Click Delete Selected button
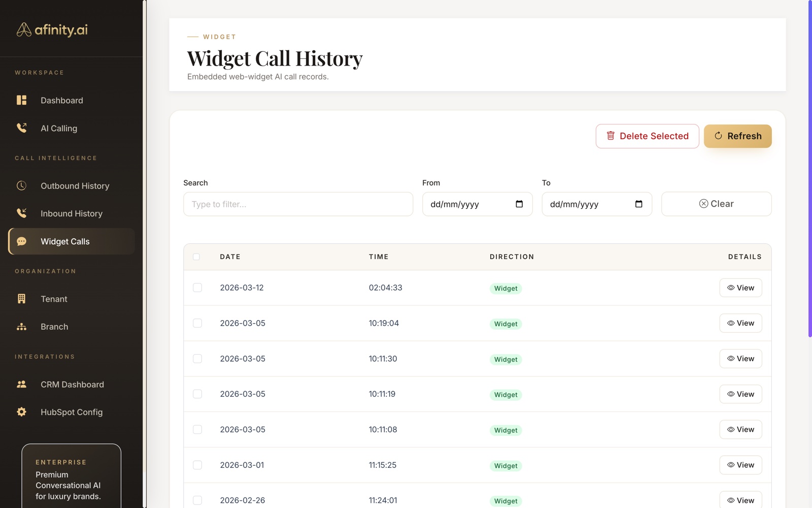812x508 pixels. [647, 136]
